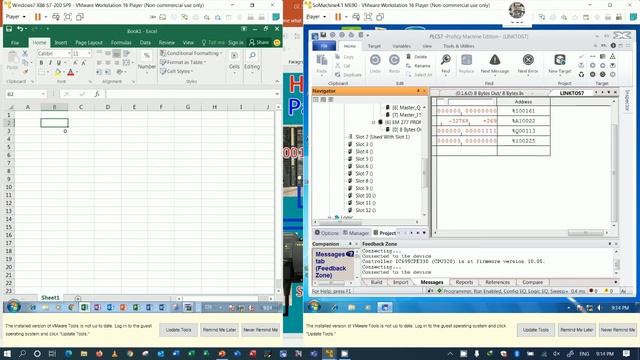
Task: Open Format as Table dropdown
Action: coord(183,62)
